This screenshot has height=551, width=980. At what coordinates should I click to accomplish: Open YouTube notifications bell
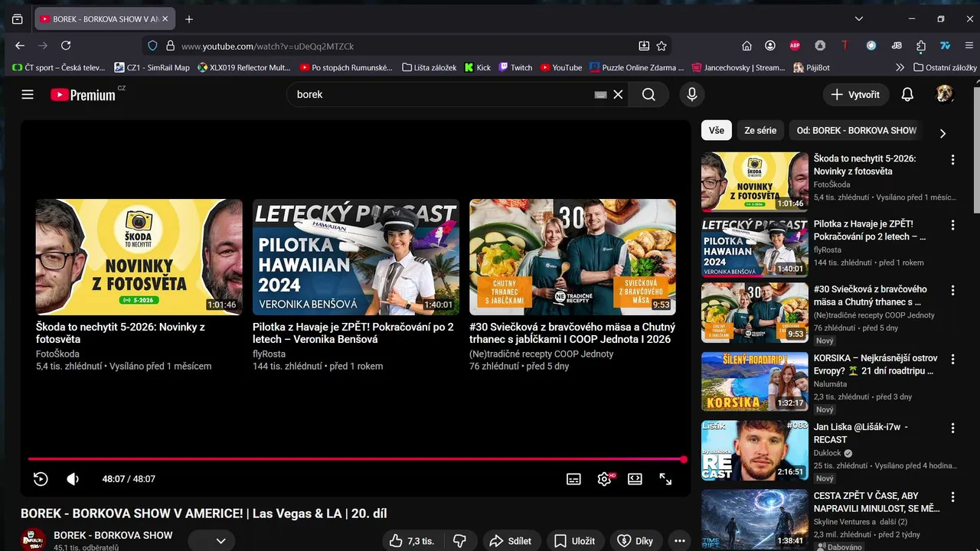click(x=907, y=95)
